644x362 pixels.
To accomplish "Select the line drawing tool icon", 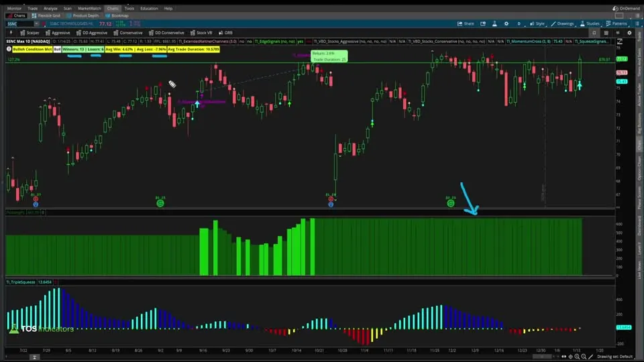I will pos(590,357).
